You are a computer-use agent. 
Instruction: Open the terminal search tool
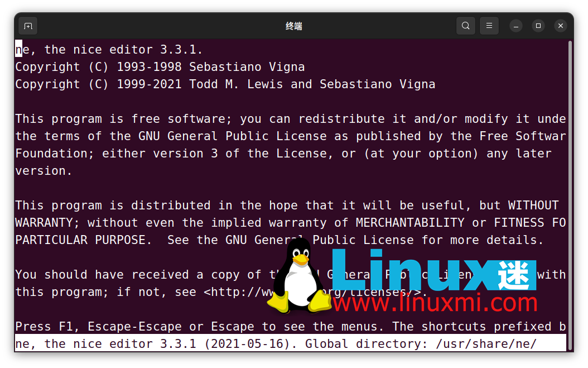[x=466, y=26]
